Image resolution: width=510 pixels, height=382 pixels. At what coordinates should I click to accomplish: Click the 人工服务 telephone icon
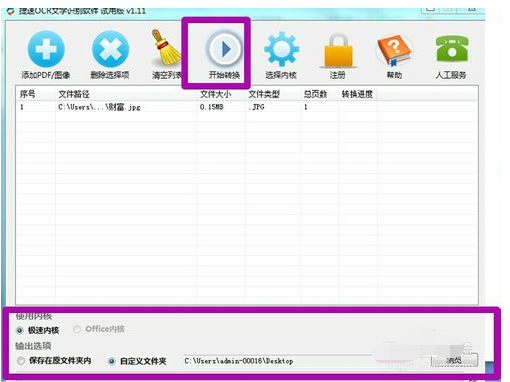[x=452, y=49]
